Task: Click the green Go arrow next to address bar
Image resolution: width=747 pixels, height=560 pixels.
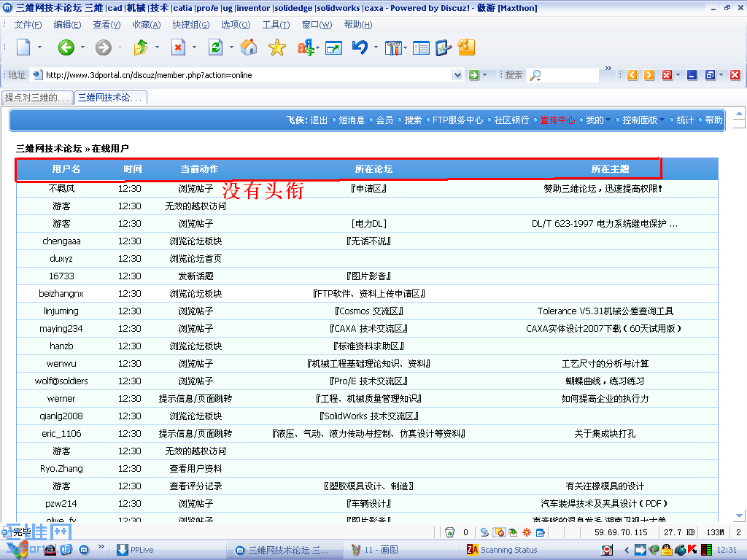Action: 474,75
